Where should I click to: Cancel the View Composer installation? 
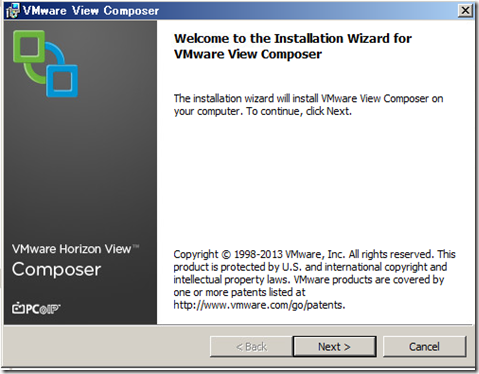tap(424, 347)
